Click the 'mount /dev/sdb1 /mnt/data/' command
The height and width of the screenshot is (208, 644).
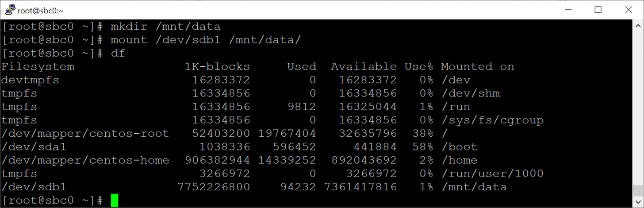(x=206, y=40)
